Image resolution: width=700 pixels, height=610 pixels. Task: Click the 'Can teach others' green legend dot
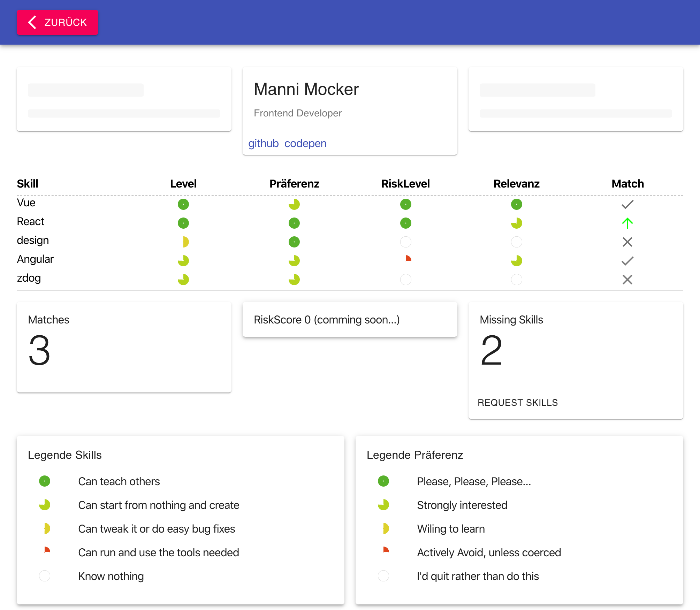tap(45, 481)
